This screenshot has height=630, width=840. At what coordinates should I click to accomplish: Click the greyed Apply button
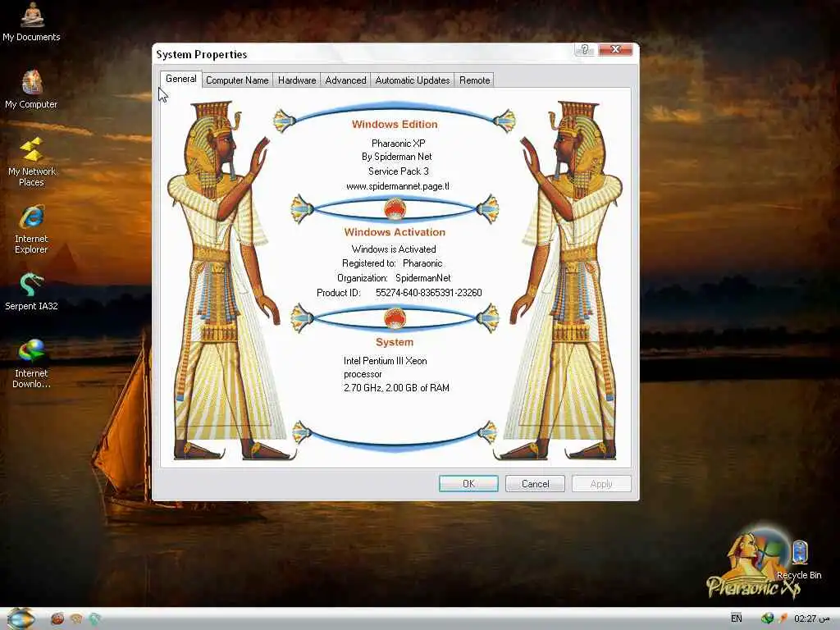[601, 484]
